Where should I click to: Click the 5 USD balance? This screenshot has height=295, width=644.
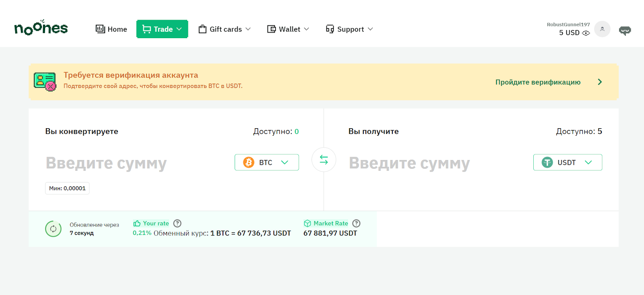569,33
